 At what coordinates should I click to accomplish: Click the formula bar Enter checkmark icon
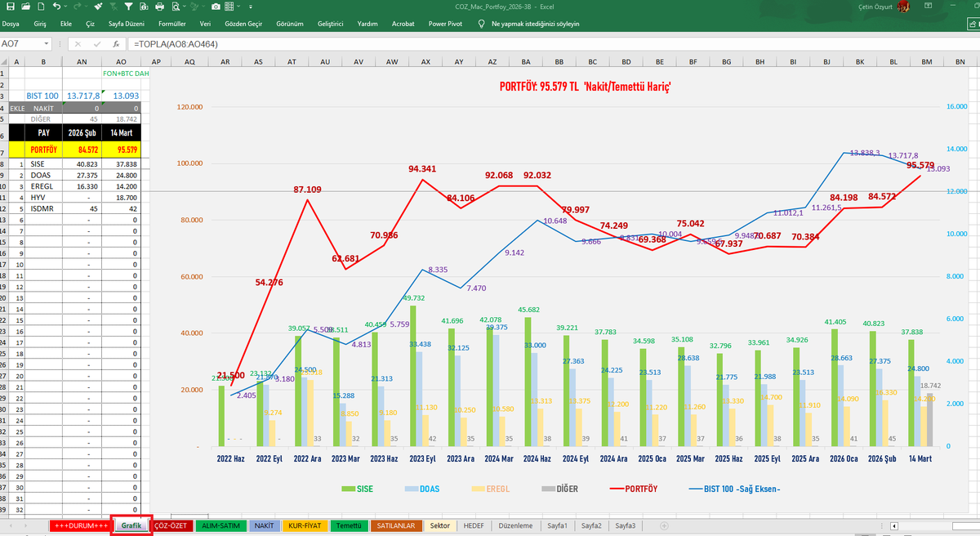pyautogui.click(x=97, y=44)
